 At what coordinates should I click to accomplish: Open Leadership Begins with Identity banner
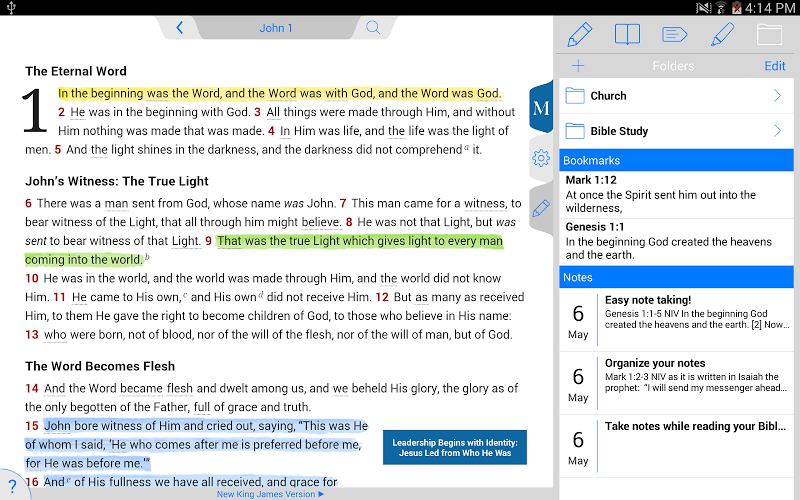pyautogui.click(x=455, y=447)
